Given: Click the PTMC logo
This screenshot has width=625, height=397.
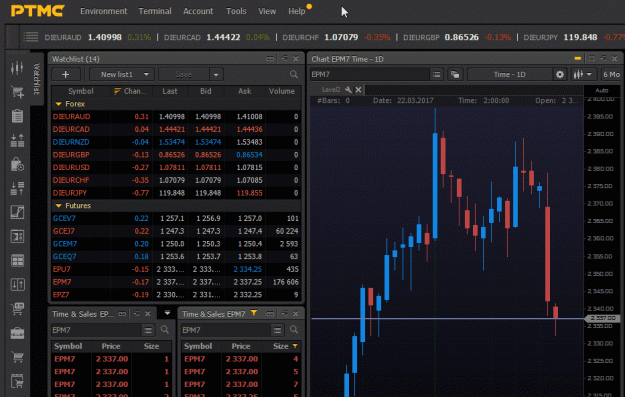Looking at the screenshot, I should [38, 11].
